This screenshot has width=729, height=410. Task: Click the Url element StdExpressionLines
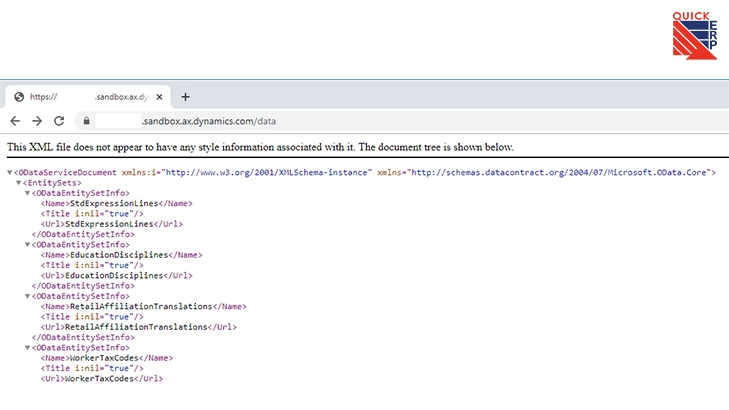(112, 224)
